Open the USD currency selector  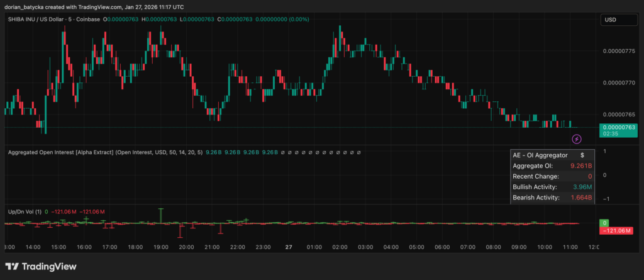pos(618,20)
